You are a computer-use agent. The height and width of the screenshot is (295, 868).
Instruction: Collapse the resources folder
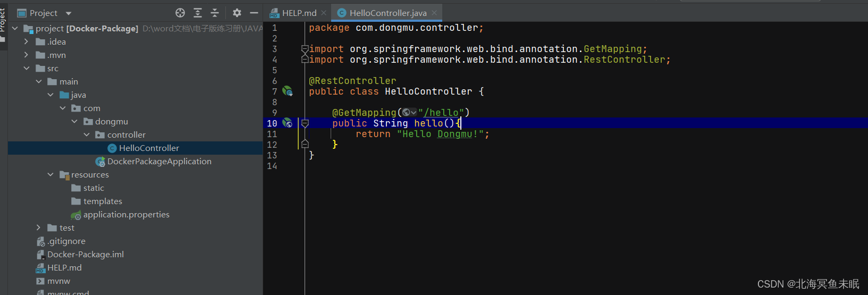[x=50, y=174]
